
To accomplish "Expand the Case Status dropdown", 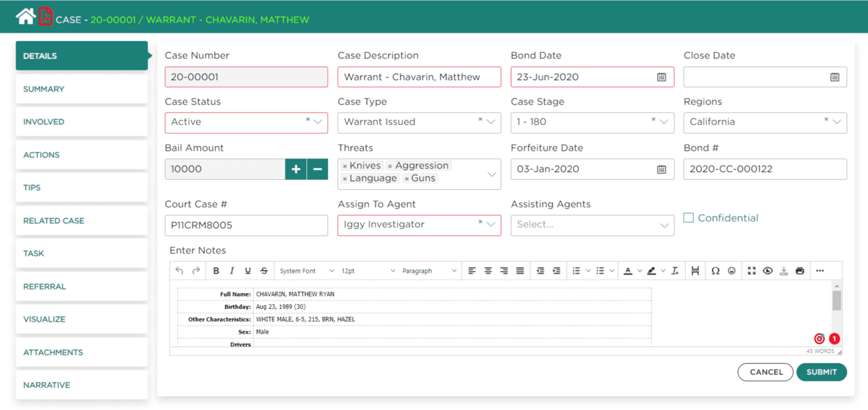I will pyautogui.click(x=318, y=122).
